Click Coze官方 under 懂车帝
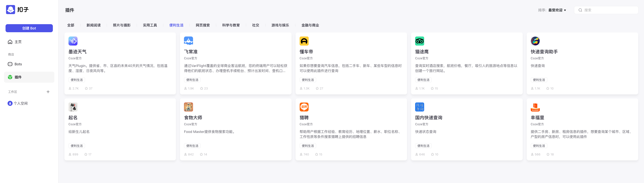The width and height of the screenshot is (644, 183). point(306,58)
